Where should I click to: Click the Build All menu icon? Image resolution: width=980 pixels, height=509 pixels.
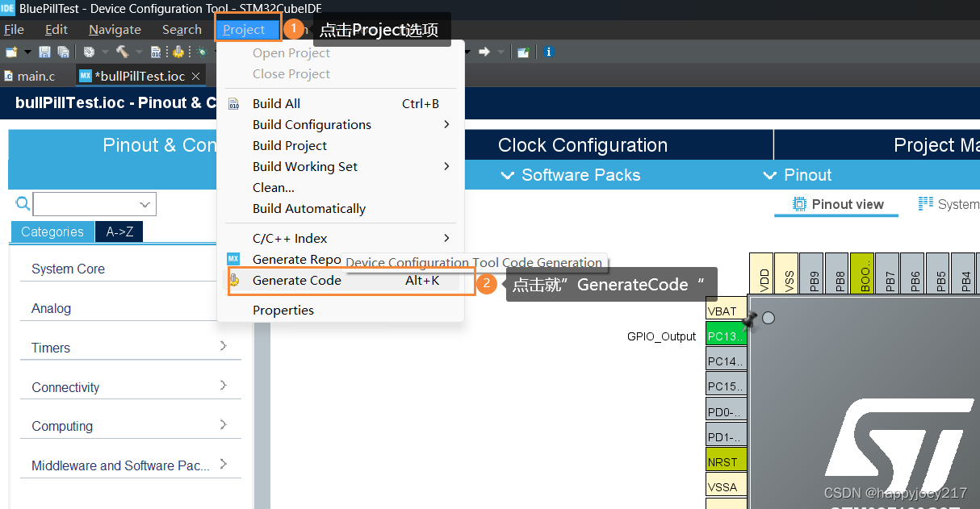point(234,104)
